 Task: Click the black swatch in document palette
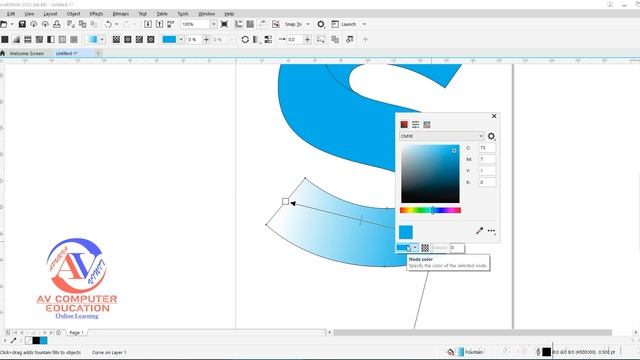pyautogui.click(x=36, y=340)
